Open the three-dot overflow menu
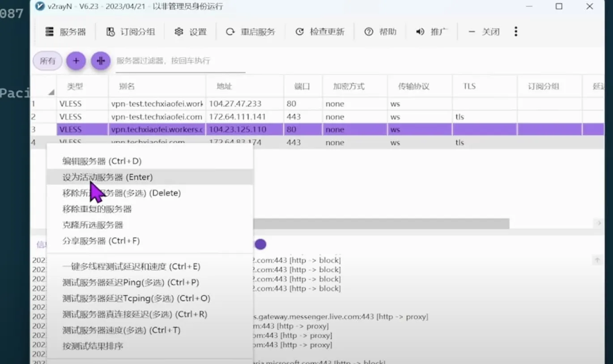 pyautogui.click(x=516, y=31)
